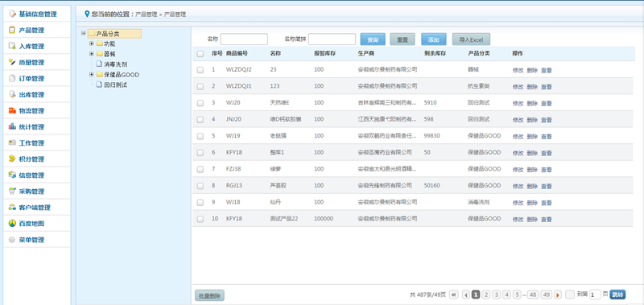This screenshot has height=305, width=644.
Task: Check the box for row 测试产品22
Action: (x=200, y=219)
